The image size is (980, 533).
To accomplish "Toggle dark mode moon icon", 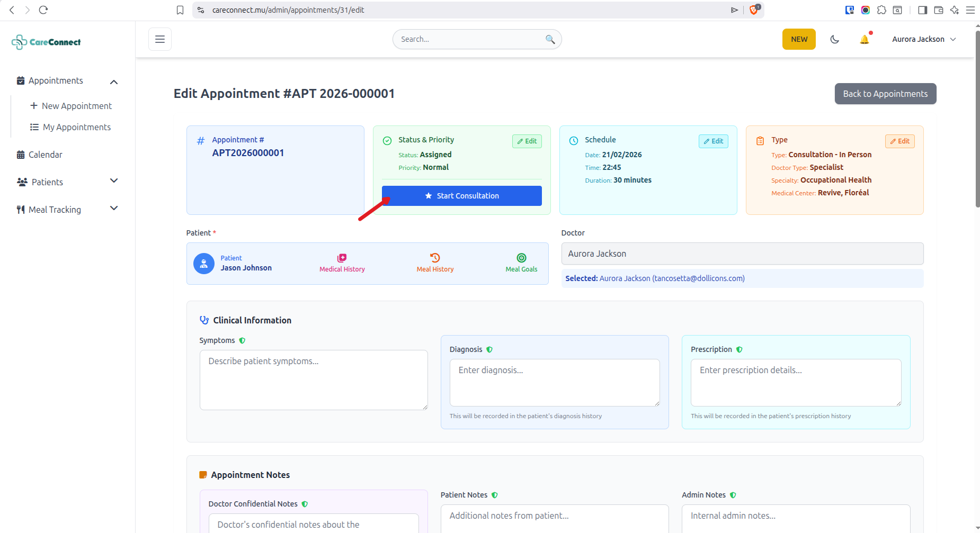I will point(834,40).
